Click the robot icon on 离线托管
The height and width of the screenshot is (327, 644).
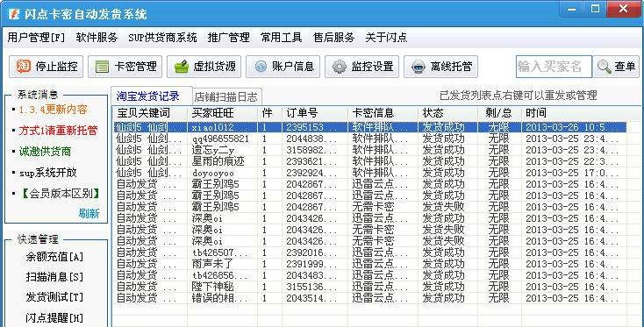pyautogui.click(x=419, y=67)
